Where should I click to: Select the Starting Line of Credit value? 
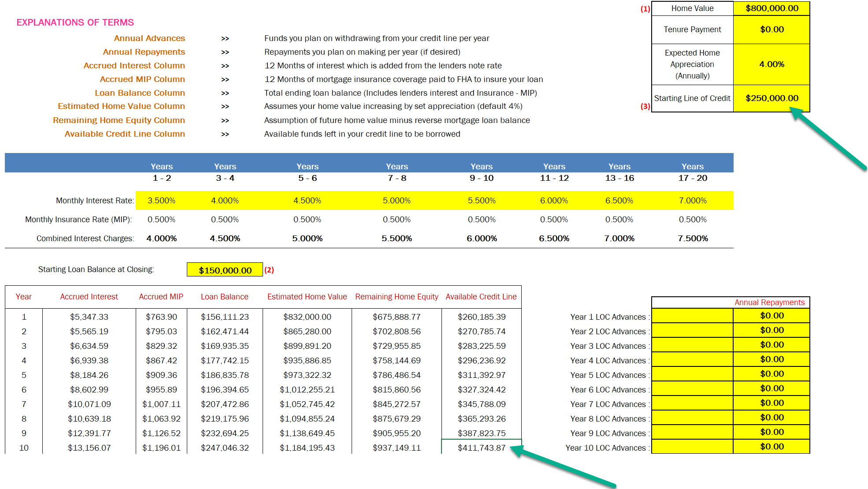tap(772, 98)
